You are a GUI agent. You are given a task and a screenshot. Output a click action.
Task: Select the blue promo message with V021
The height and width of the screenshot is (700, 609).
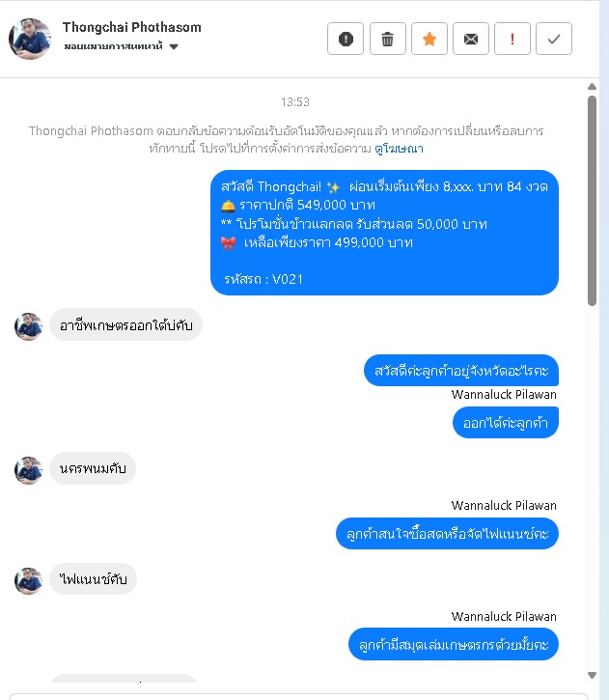pos(384,233)
